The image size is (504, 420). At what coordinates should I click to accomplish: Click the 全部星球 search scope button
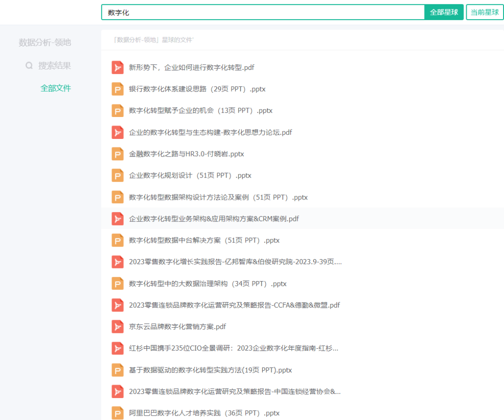444,13
